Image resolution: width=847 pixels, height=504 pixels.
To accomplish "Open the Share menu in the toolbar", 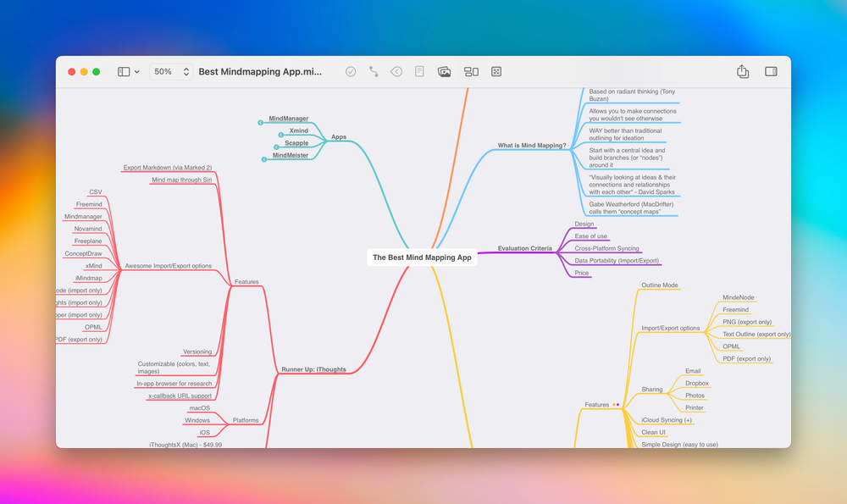I will point(743,71).
